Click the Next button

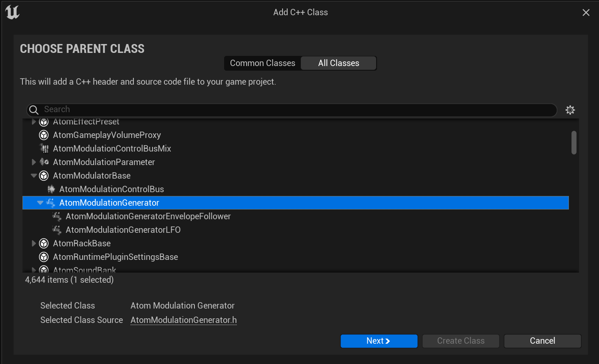(379, 341)
